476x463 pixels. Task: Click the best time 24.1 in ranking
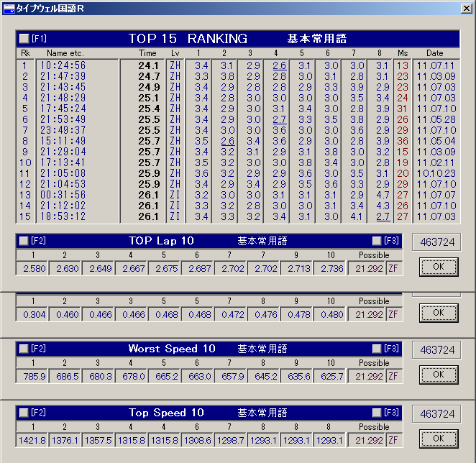tap(149, 65)
